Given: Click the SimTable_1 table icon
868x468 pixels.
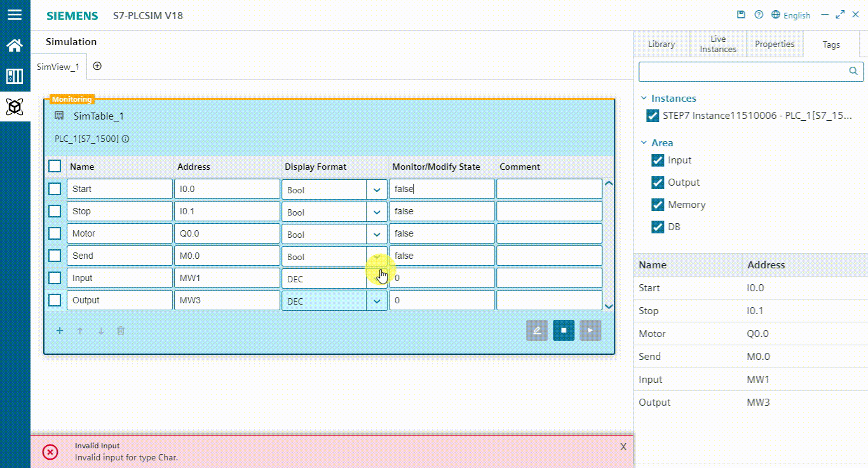Looking at the screenshot, I should [59, 116].
